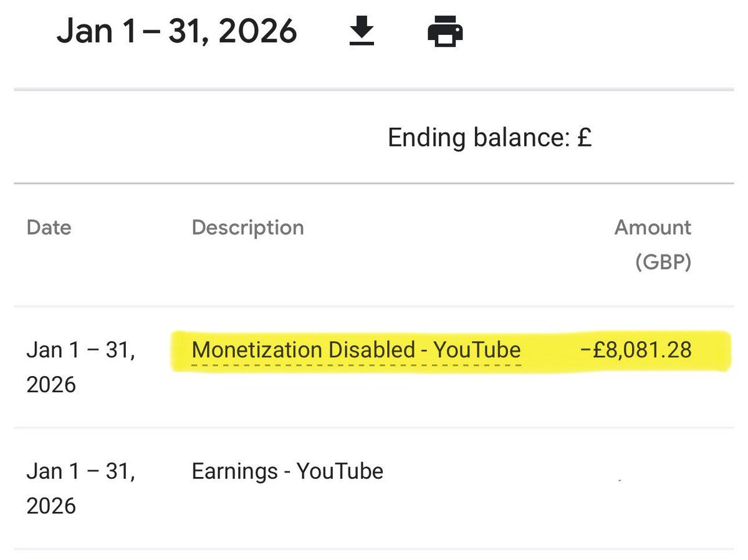Click the date cell of Monetization Disabled row
This screenshot has height=560, width=748.
(x=80, y=367)
